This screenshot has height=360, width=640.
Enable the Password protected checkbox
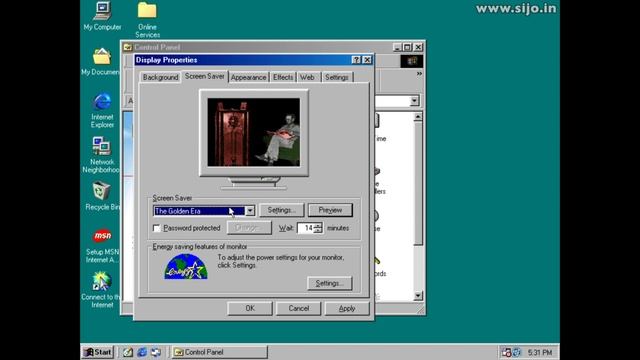[157, 228]
